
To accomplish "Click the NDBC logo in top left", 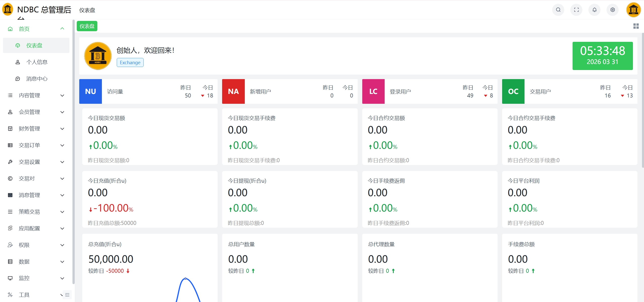I will (x=8, y=9).
